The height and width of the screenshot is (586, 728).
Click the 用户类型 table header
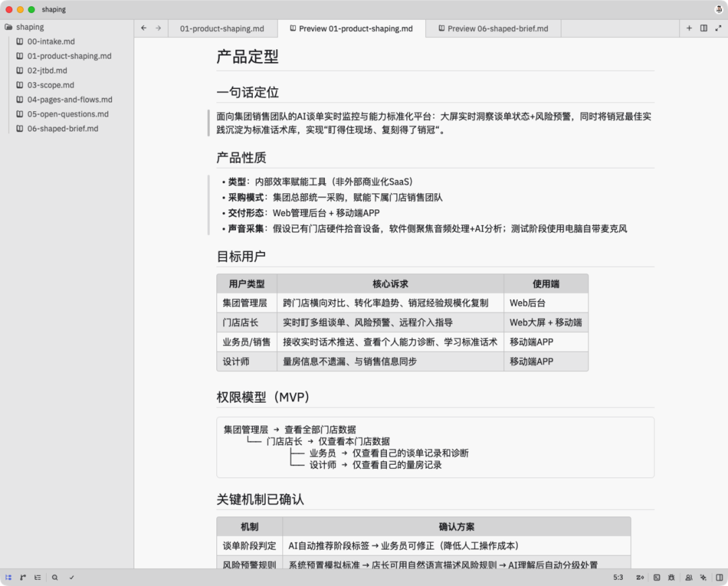pyautogui.click(x=247, y=284)
